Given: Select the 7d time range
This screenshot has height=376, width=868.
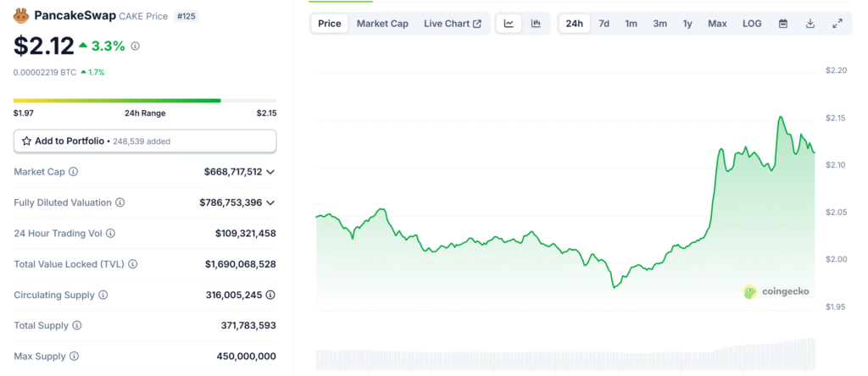Looking at the screenshot, I should pos(604,24).
